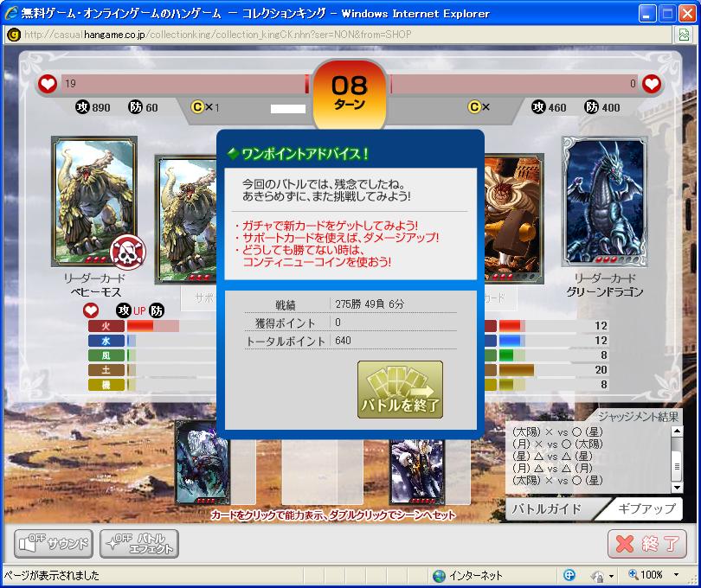Select the グリーンドラゴン leader card

[x=604, y=201]
